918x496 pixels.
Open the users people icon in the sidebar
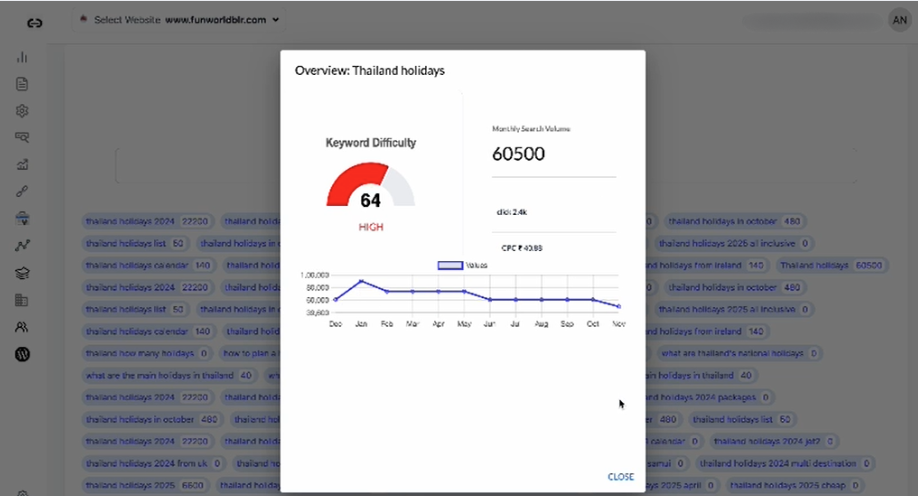(x=22, y=327)
